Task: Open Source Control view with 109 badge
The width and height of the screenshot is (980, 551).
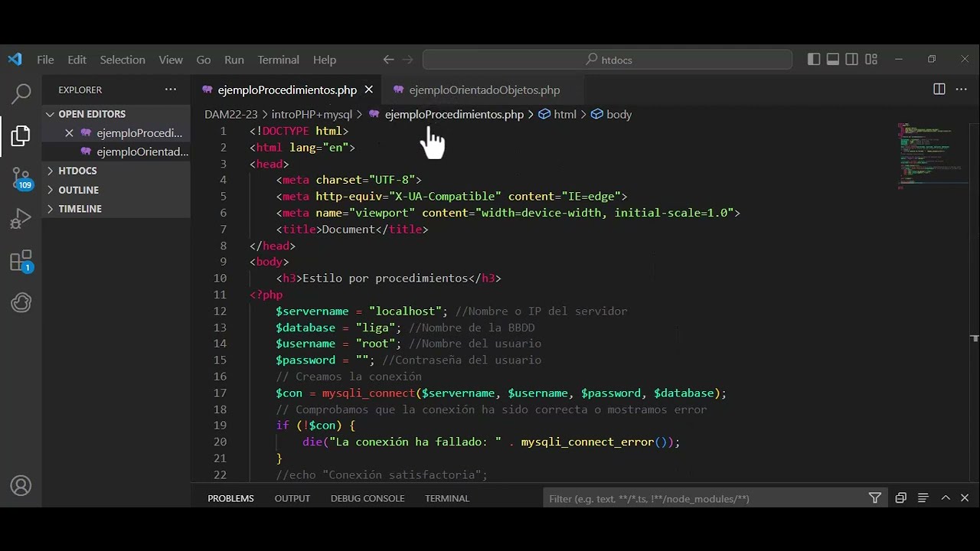Action: pyautogui.click(x=21, y=179)
